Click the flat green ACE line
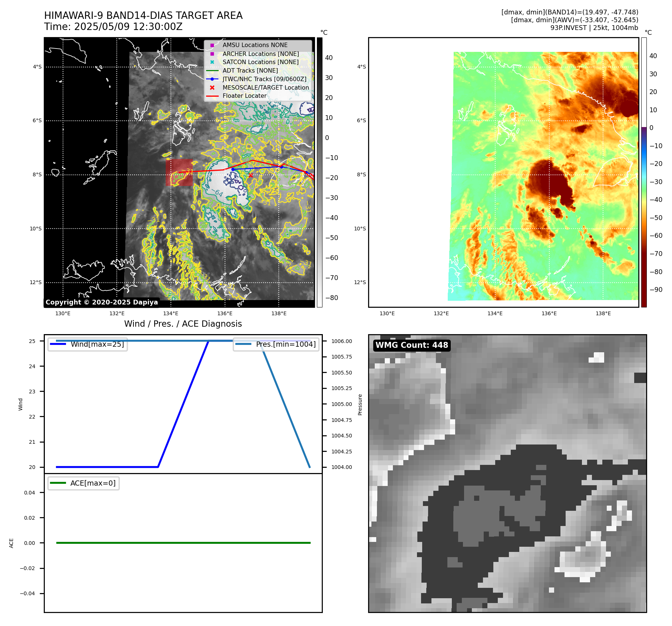Screen dimensions: 672x626 point(183,543)
